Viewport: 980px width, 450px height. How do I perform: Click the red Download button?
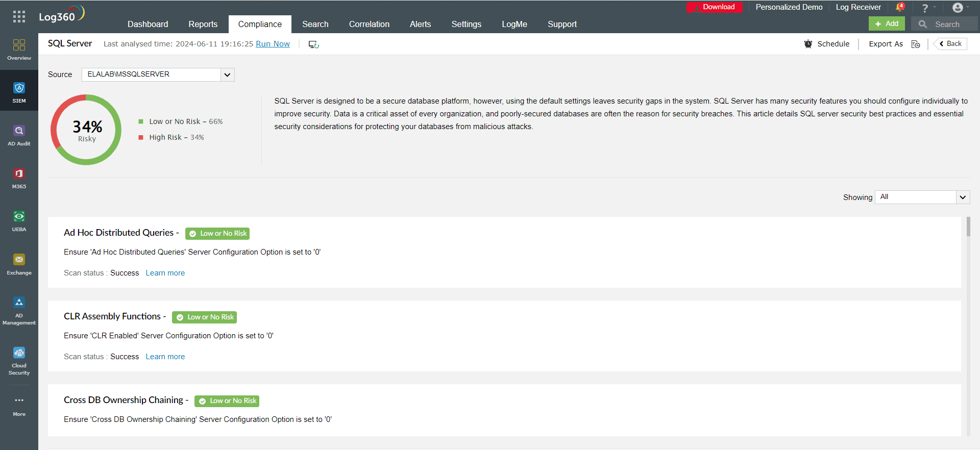tap(715, 7)
